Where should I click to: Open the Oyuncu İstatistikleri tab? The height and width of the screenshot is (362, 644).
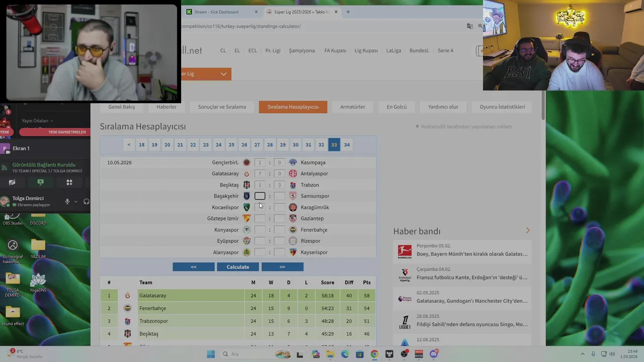[x=502, y=107]
